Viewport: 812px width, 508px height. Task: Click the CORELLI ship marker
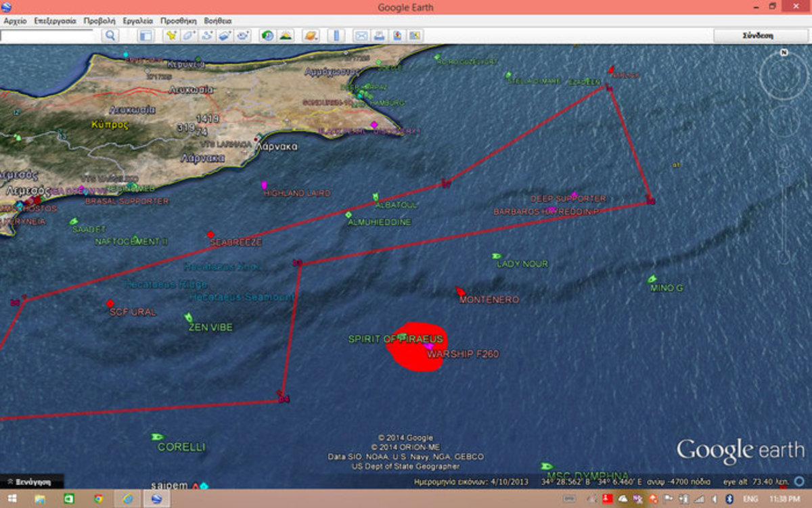click(158, 437)
